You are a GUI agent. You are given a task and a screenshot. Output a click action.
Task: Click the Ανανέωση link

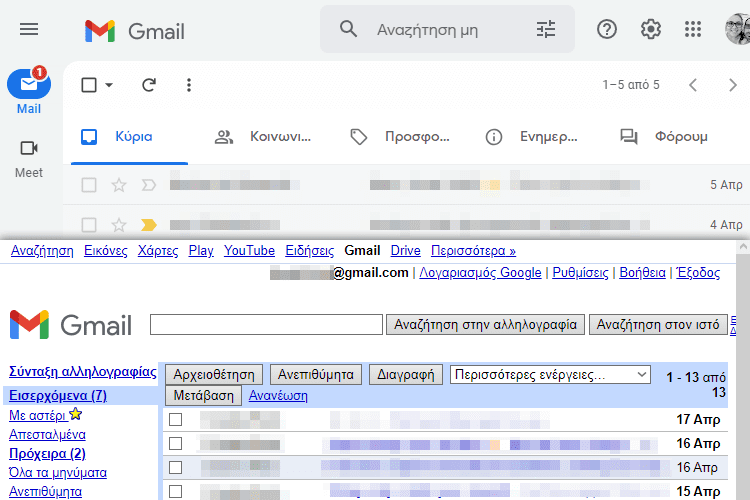pyautogui.click(x=278, y=396)
